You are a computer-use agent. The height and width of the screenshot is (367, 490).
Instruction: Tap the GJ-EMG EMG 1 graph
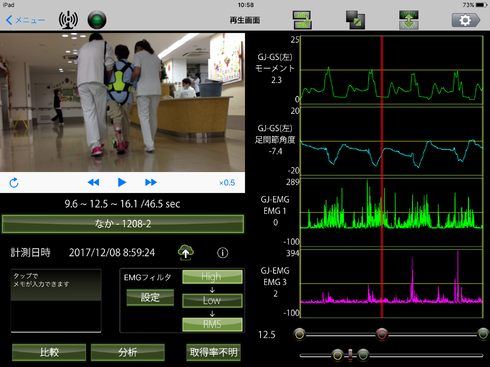coord(392,212)
